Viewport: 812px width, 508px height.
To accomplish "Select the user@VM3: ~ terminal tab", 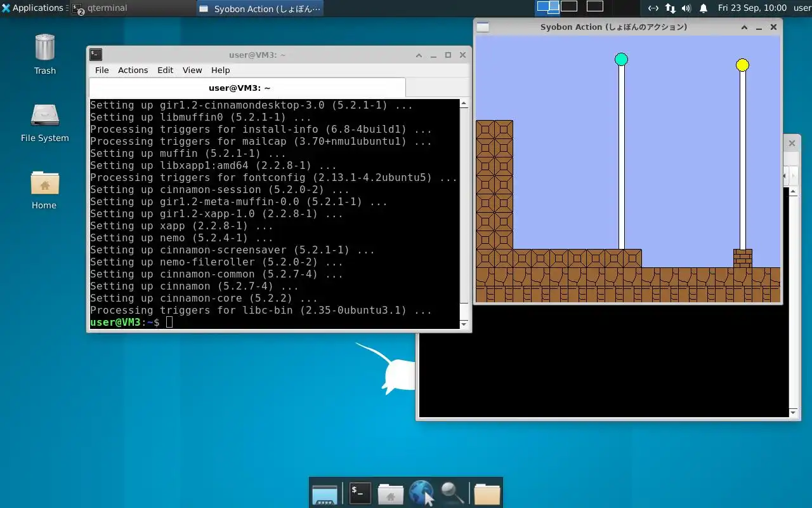I will pos(247,88).
